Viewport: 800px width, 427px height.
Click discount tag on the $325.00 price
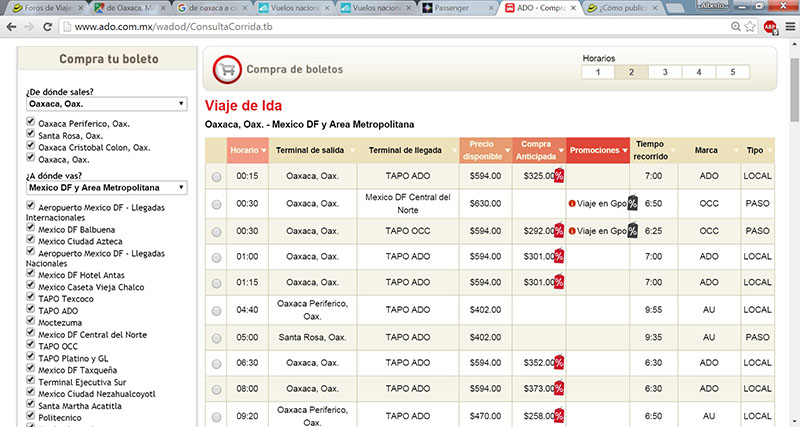pyautogui.click(x=559, y=175)
